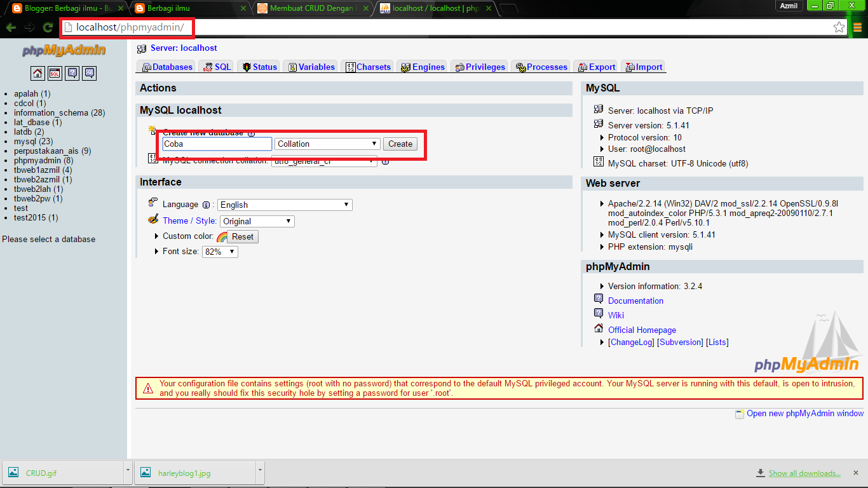Open the Collation dropdown for the new database

[327, 144]
